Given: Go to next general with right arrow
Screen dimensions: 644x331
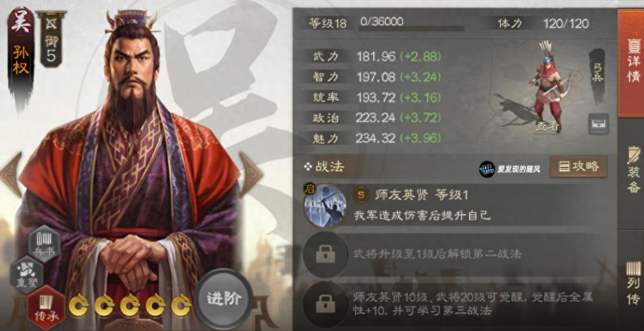Looking at the screenshot, I should click(x=250, y=174).
